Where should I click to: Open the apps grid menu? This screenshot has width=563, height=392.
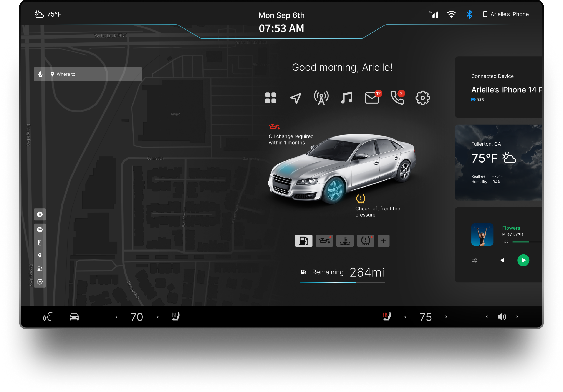[x=270, y=98]
